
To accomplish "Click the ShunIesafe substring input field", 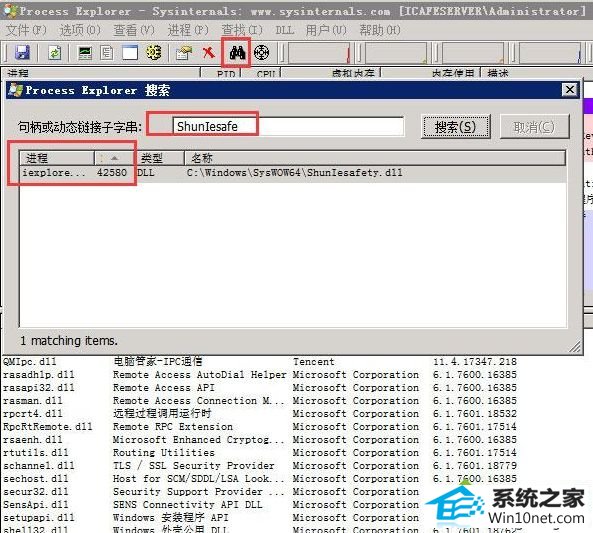I will pos(288,127).
